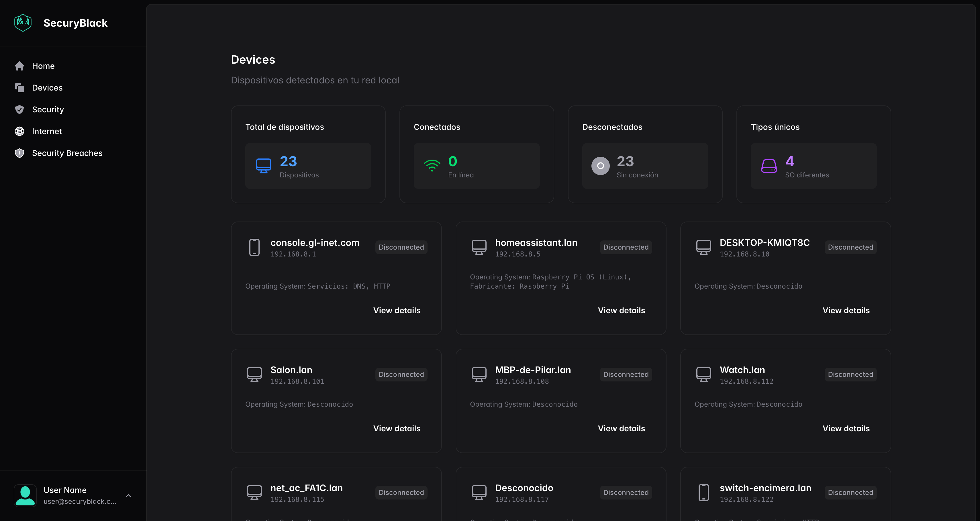Click 'Dispositivos detectados en tu red local' subtitle
The height and width of the screenshot is (521, 980).
[315, 80]
